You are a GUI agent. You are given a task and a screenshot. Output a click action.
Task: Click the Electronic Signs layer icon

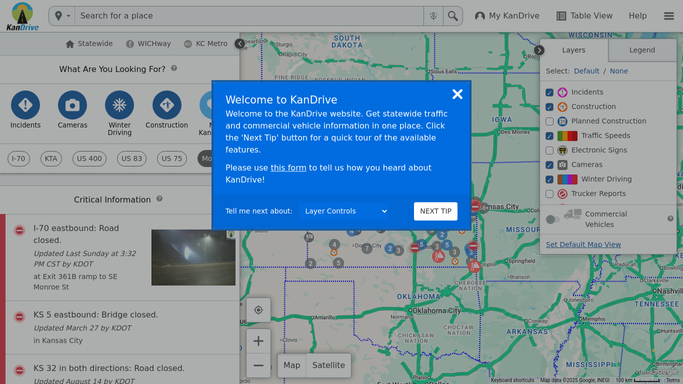point(562,150)
